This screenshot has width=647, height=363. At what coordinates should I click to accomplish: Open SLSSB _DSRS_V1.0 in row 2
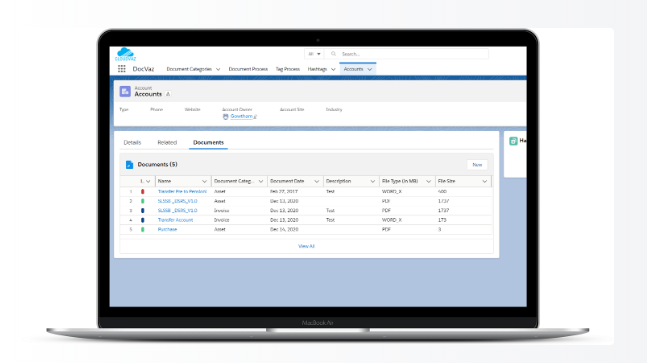[177, 201]
